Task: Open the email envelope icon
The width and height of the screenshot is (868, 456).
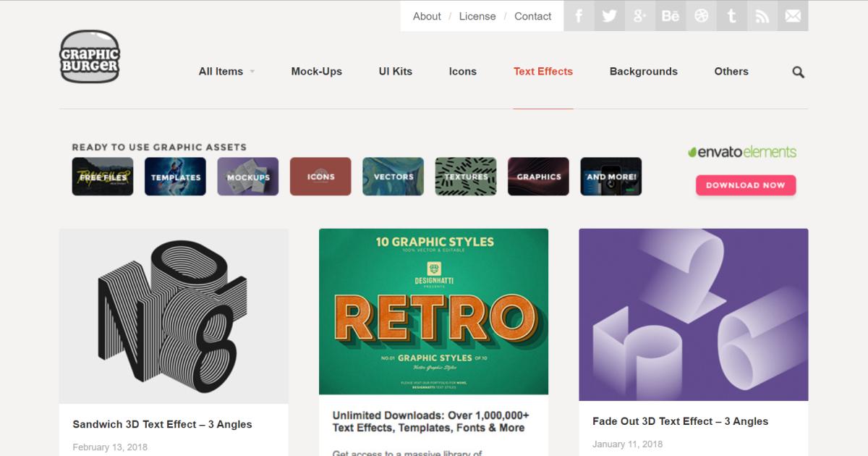Action: pyautogui.click(x=793, y=16)
